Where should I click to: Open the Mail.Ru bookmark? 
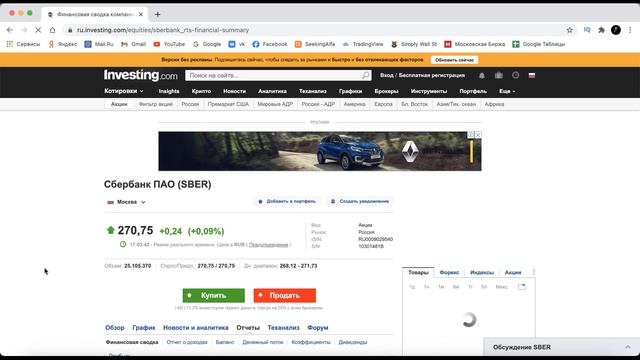click(99, 44)
